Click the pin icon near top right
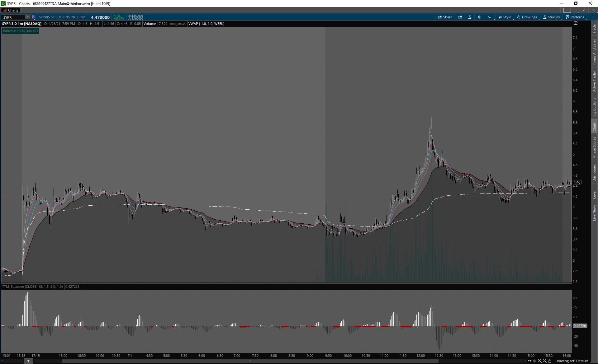This screenshot has width=598, height=364. [584, 10]
